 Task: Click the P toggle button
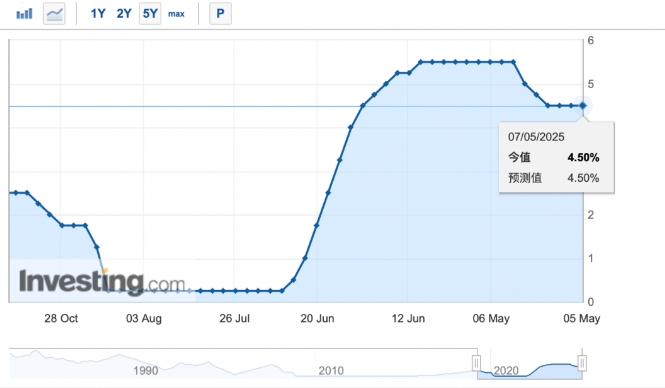(x=220, y=14)
